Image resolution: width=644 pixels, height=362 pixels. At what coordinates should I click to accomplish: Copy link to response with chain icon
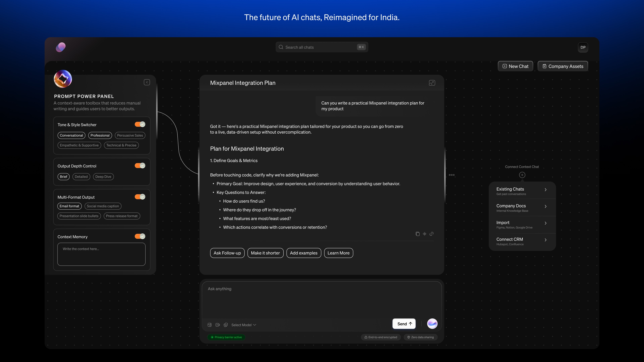coord(432,234)
